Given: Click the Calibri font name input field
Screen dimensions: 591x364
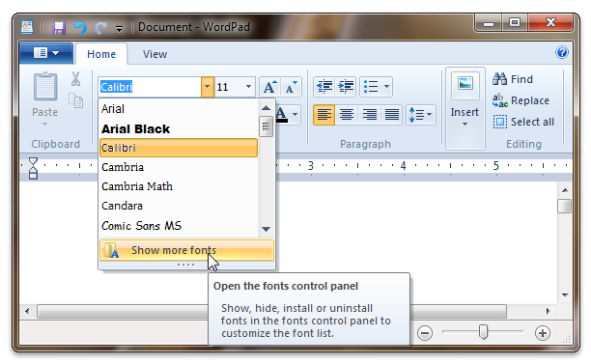Looking at the screenshot, I should pyautogui.click(x=150, y=87).
